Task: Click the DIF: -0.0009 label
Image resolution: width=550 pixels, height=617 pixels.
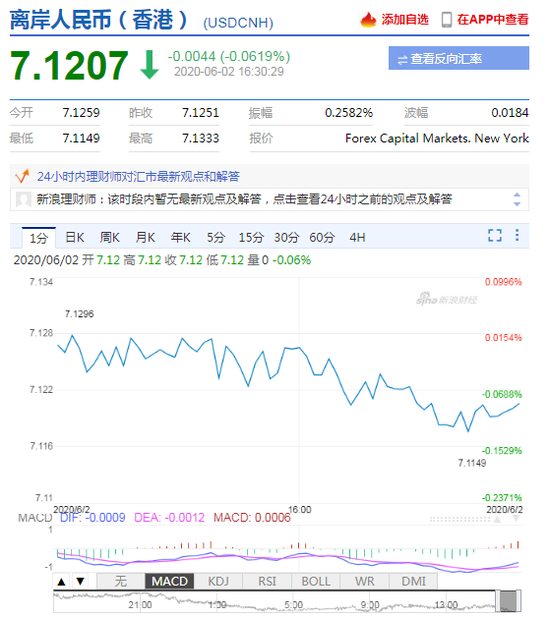Action: pyautogui.click(x=92, y=517)
